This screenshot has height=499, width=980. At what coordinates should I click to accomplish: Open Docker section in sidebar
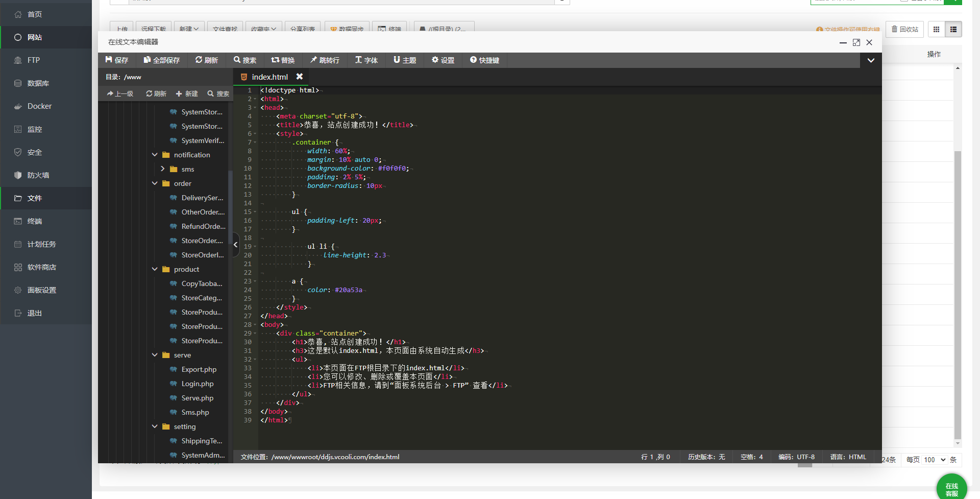tap(46, 106)
